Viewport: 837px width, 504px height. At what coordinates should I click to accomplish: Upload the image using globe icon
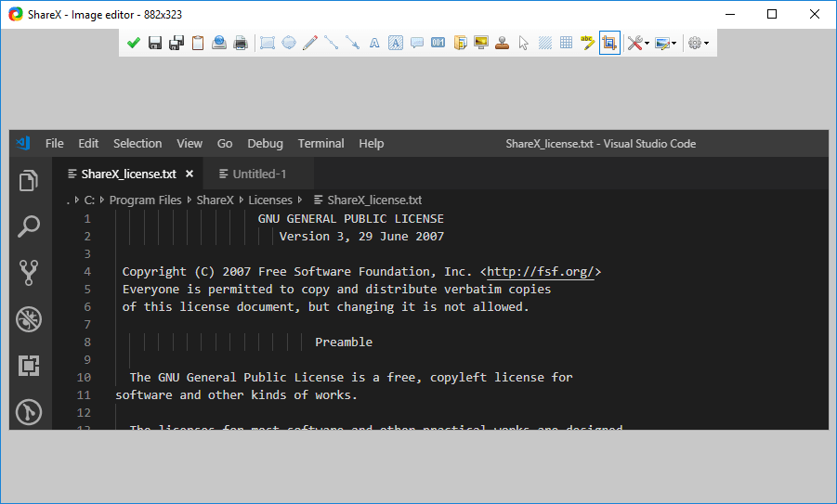(219, 43)
